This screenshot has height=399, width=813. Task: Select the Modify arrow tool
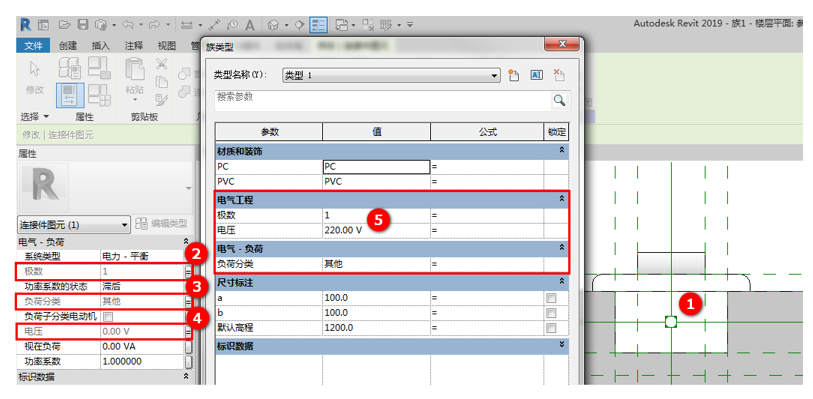click(34, 69)
